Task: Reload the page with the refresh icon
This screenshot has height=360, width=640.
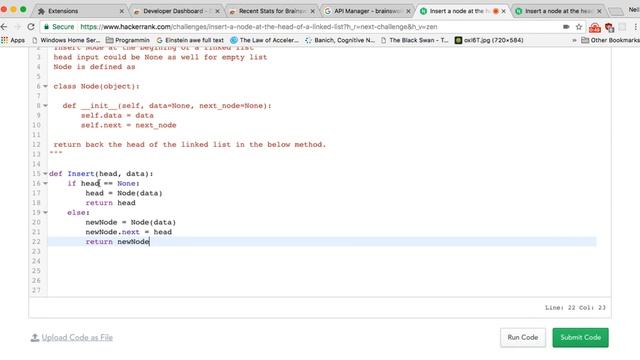Action: [x=31, y=27]
